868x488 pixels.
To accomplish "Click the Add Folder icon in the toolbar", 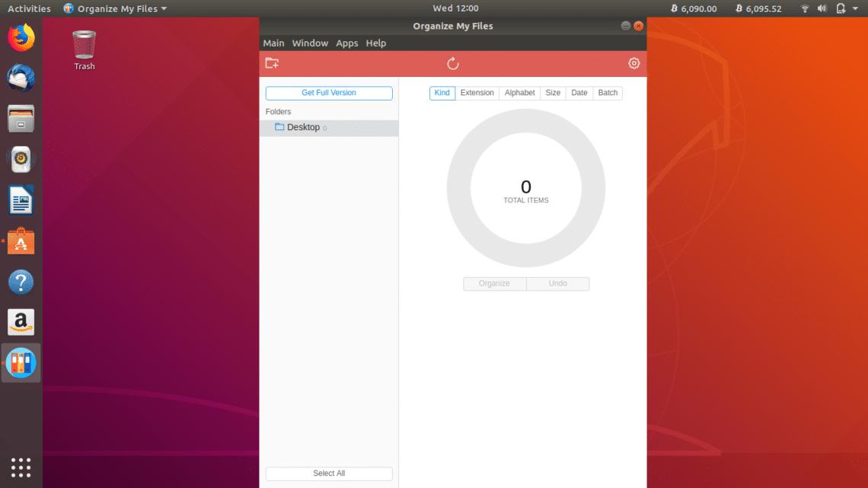I will [272, 62].
